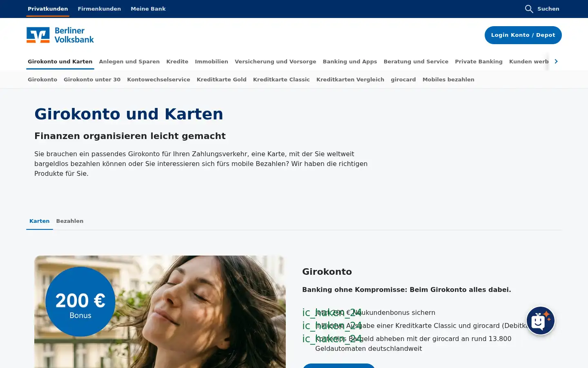Open the chatbot assistant icon
The image size is (588, 368).
[540, 321]
